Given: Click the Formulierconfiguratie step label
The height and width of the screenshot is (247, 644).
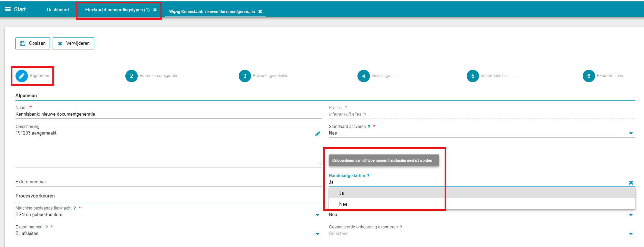Looking at the screenshot, I should coord(159,76).
